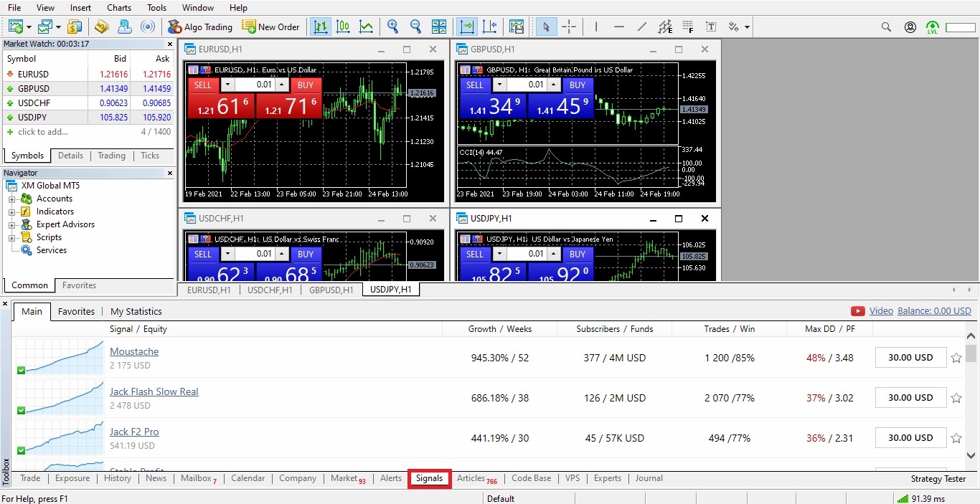
Task: Open the Moustache signal link
Action: pos(134,351)
